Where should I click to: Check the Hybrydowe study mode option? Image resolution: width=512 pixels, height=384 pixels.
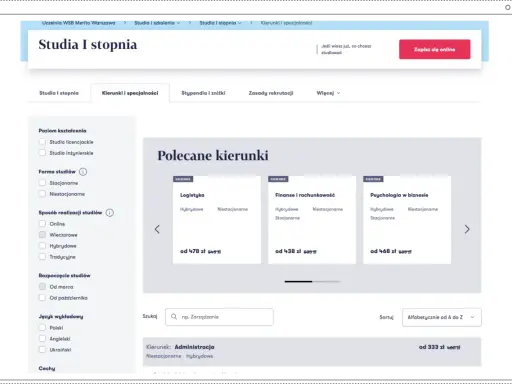click(x=42, y=246)
